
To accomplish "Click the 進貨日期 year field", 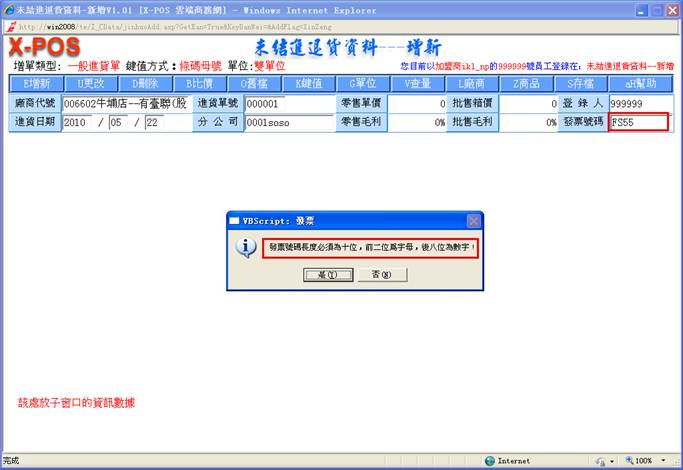I will click(x=78, y=123).
